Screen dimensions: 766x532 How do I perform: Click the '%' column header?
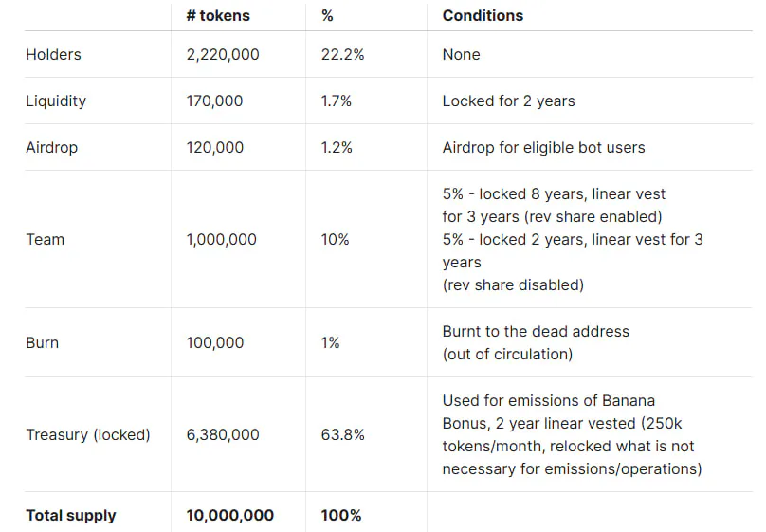coord(327,15)
